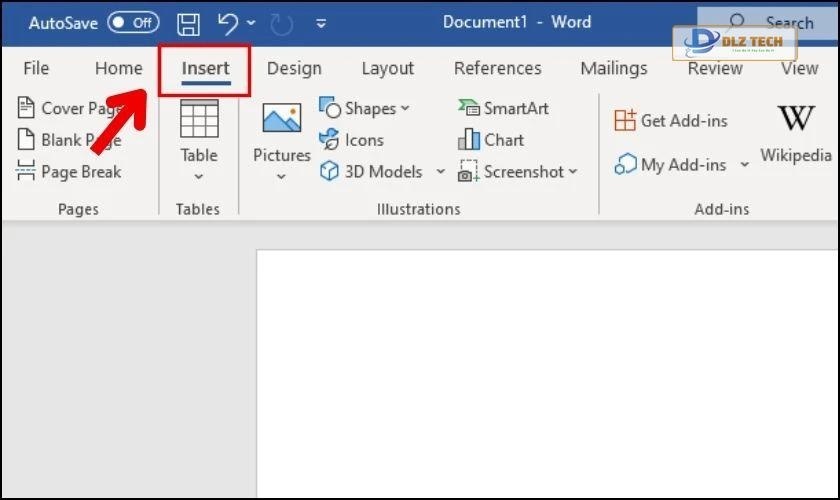Expand the My Add-ins dropdown arrow
The height and width of the screenshot is (500, 840).
[x=745, y=165]
